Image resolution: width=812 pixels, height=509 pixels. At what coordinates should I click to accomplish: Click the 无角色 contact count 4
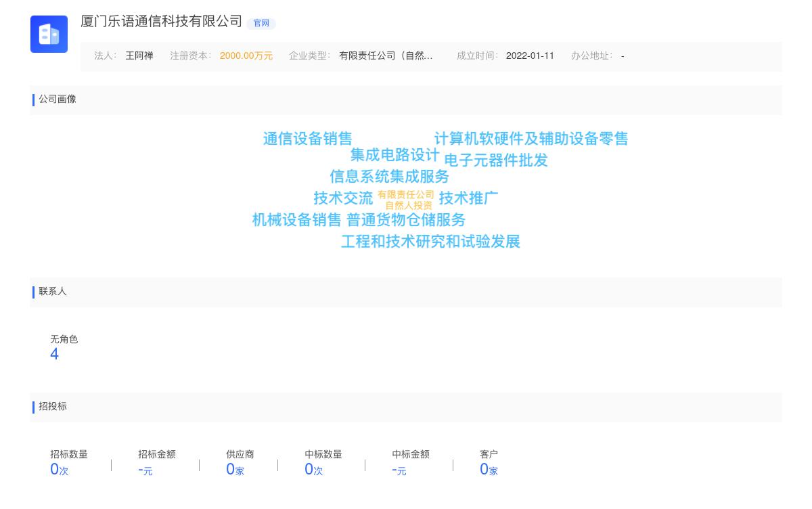(x=54, y=354)
